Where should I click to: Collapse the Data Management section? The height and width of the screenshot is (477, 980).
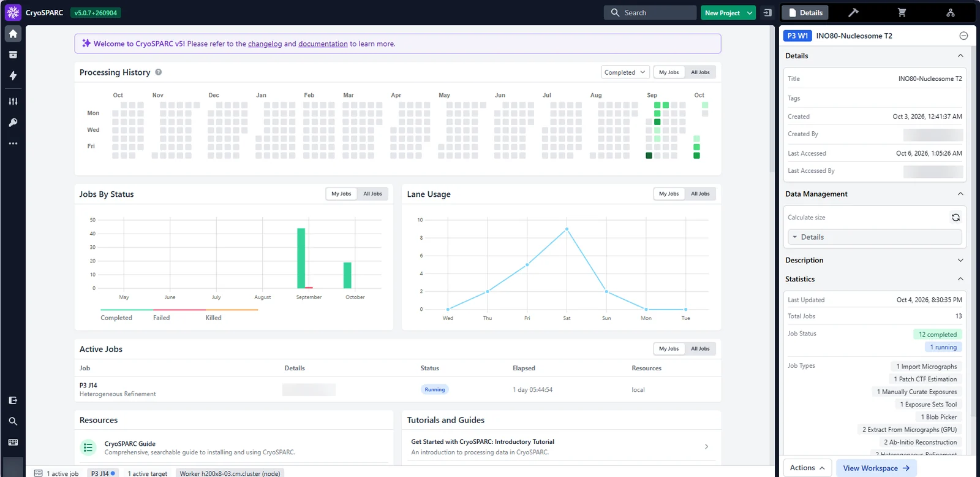coord(960,194)
